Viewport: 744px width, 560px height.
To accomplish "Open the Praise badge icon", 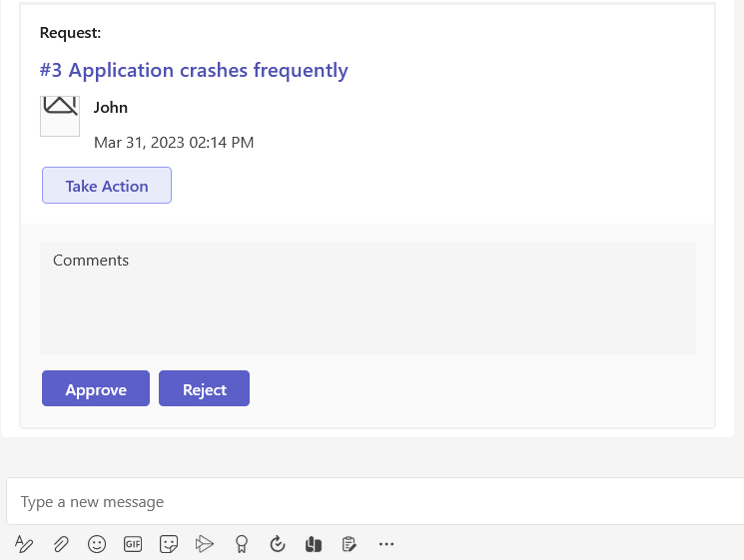I will [241, 544].
